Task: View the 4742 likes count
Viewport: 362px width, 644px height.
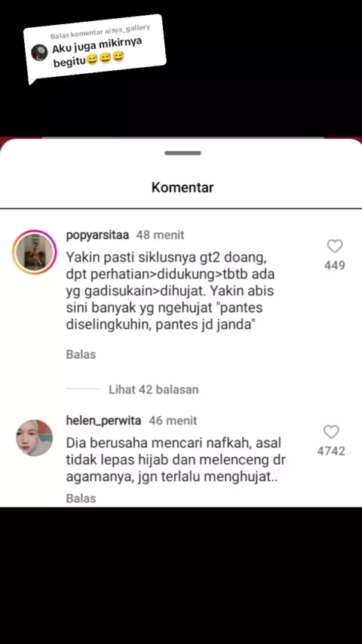Action: pos(331,452)
